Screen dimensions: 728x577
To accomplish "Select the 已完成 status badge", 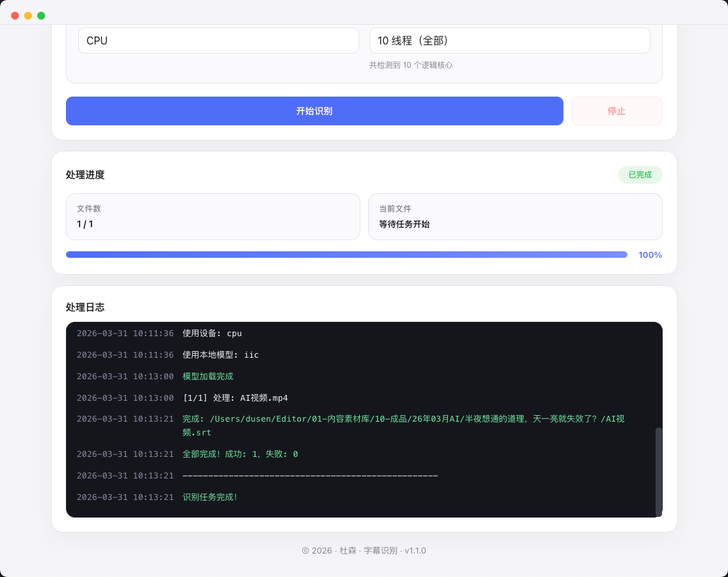I will pos(640,175).
